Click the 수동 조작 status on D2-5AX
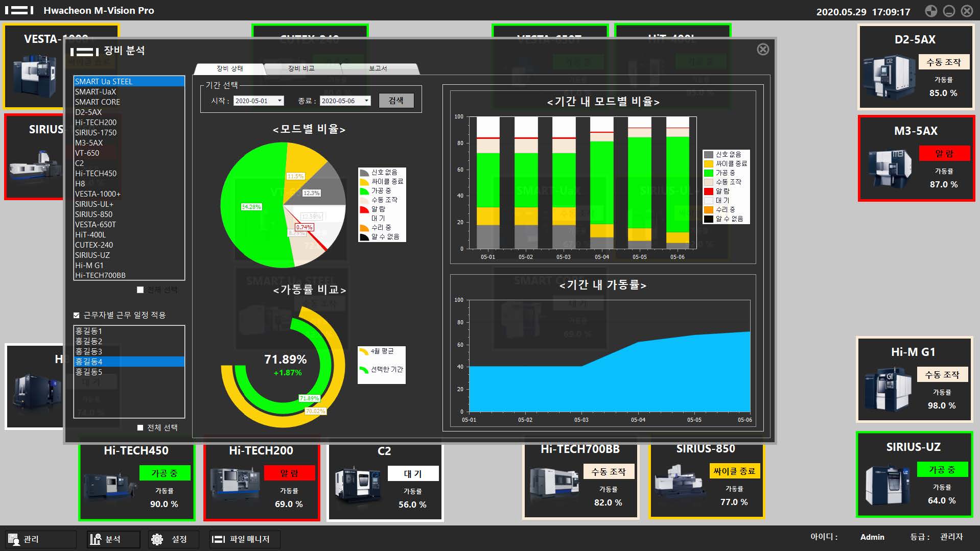This screenshot has height=551, width=980. (944, 62)
